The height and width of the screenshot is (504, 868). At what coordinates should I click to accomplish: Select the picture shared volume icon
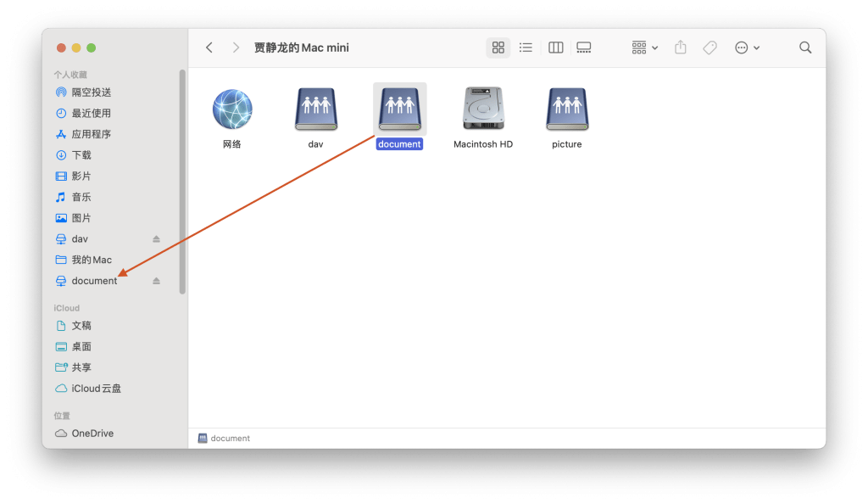click(567, 109)
